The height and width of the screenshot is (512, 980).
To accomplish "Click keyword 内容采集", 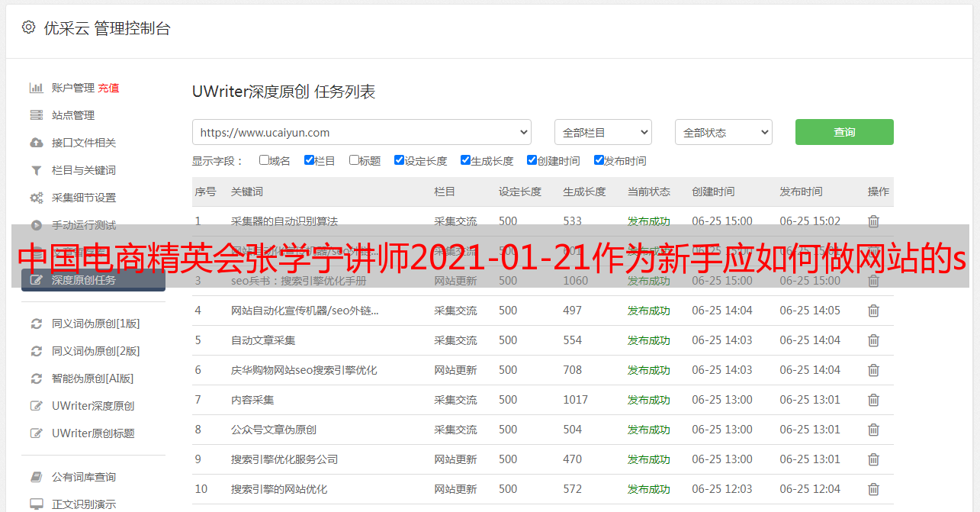I will 252,400.
